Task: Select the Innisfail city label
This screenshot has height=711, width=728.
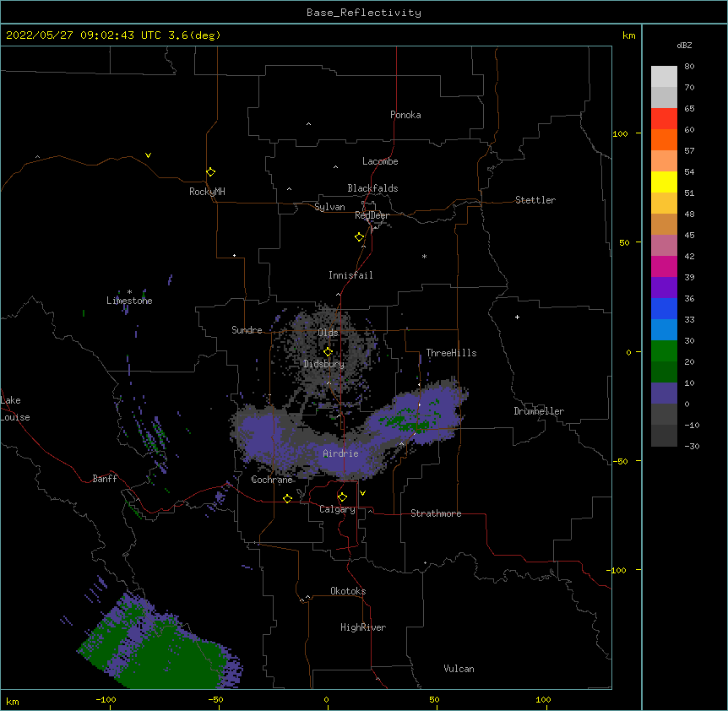Action: click(x=350, y=275)
